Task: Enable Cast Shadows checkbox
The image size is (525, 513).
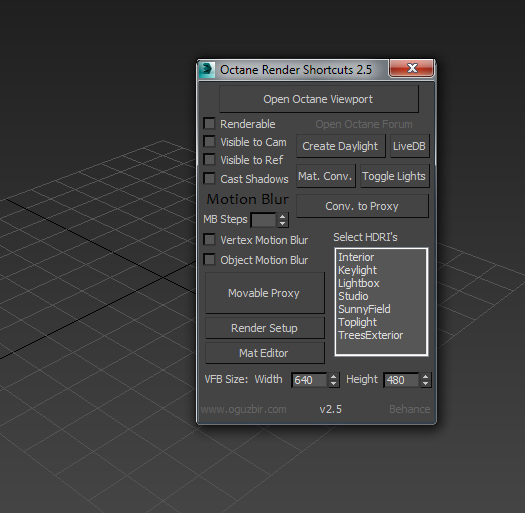Action: point(210,178)
